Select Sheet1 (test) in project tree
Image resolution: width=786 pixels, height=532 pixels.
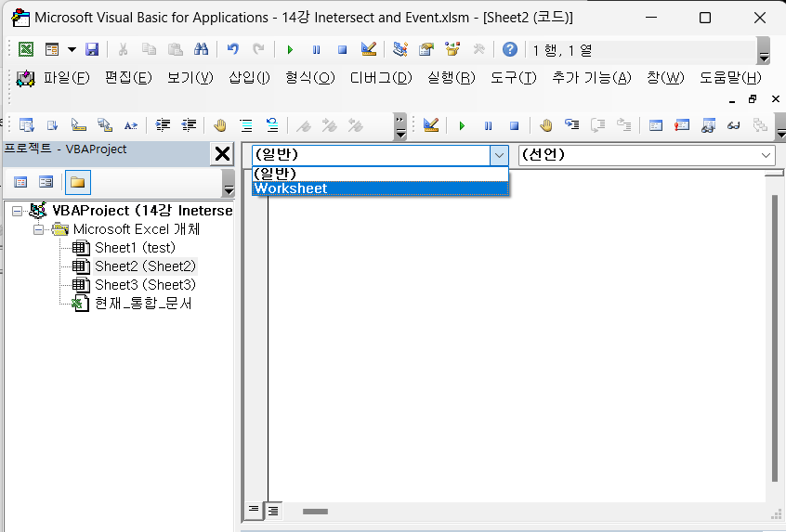[135, 248]
